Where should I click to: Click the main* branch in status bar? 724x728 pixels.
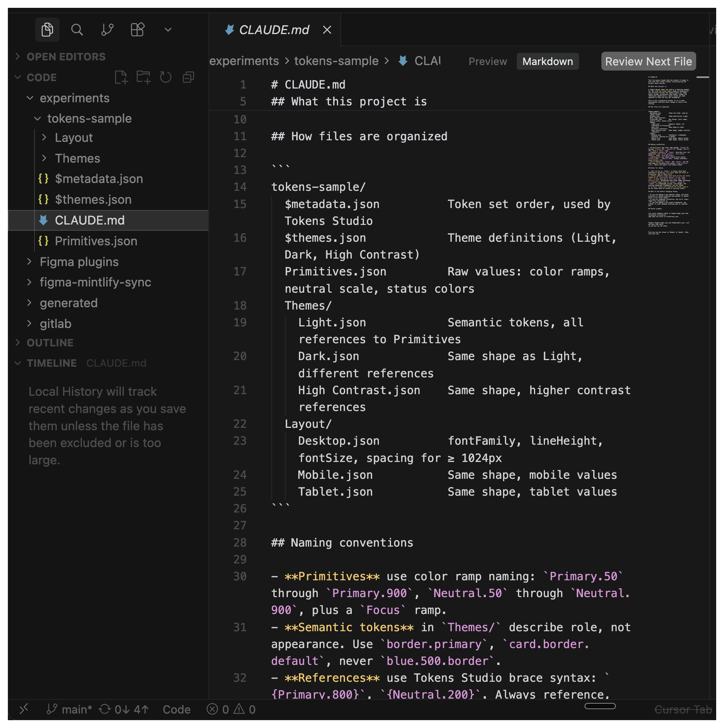(x=69, y=709)
